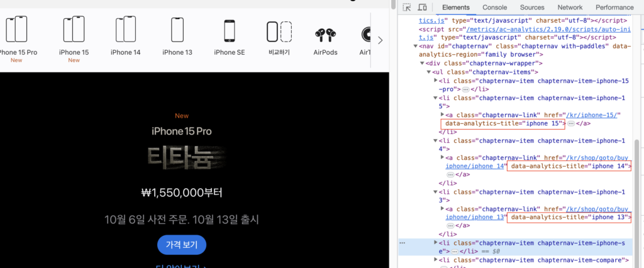The height and width of the screenshot is (268, 644).
Task: Click the ₩1,550,000부터 price text
Action: (x=182, y=193)
